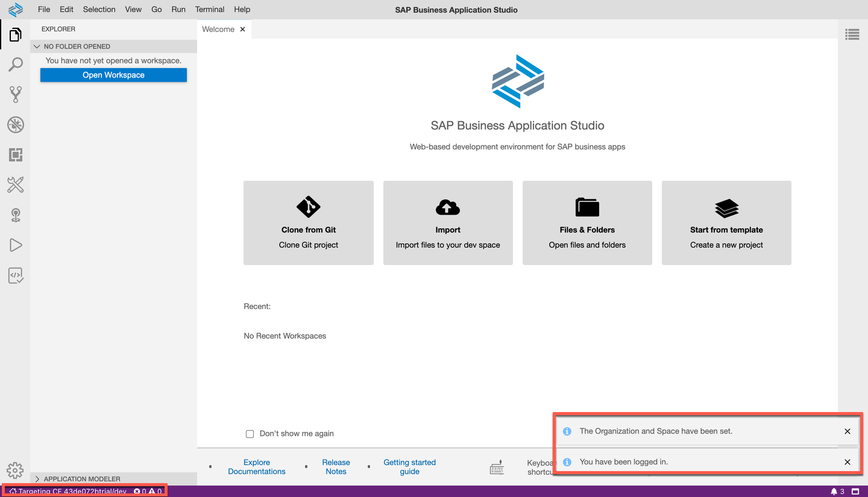The width and height of the screenshot is (868, 497).
Task: Check the "Don't show me again" checkbox
Action: (250, 434)
